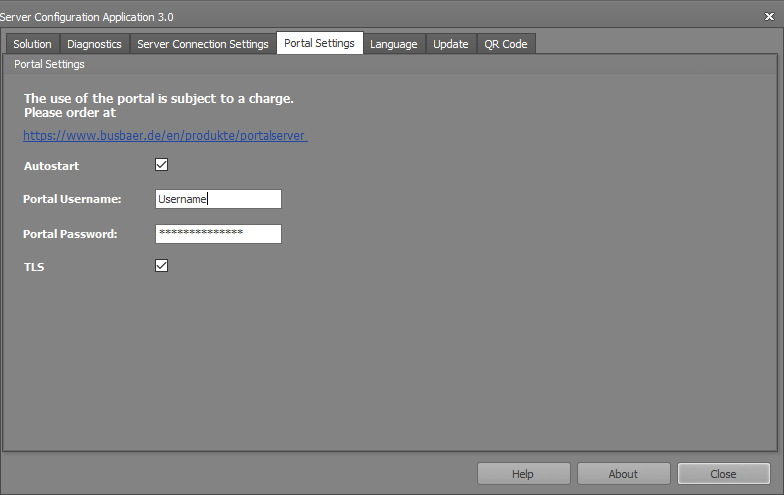Open the Diagnostics tab
The image size is (784, 495).
pos(94,44)
